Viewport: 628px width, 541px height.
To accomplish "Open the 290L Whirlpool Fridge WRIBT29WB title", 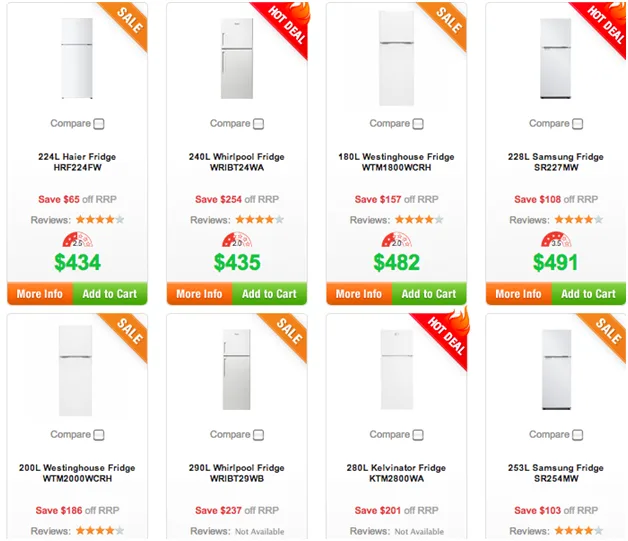I will pos(237,474).
